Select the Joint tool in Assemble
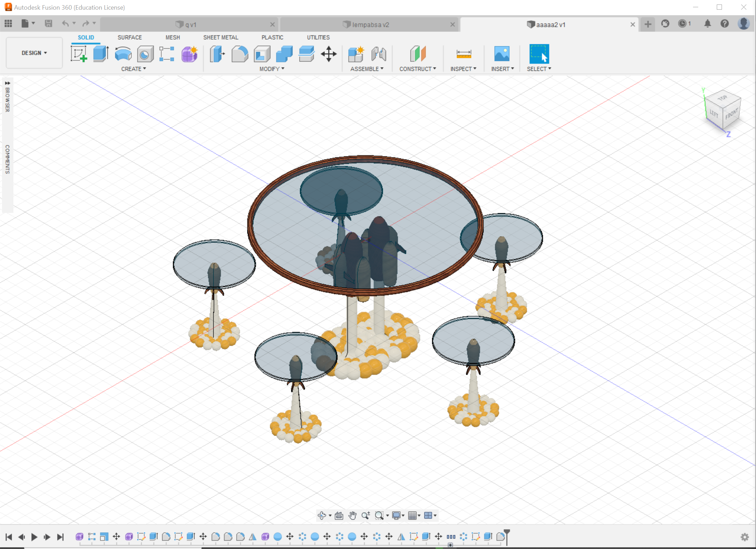The image size is (756, 549). pos(379,54)
